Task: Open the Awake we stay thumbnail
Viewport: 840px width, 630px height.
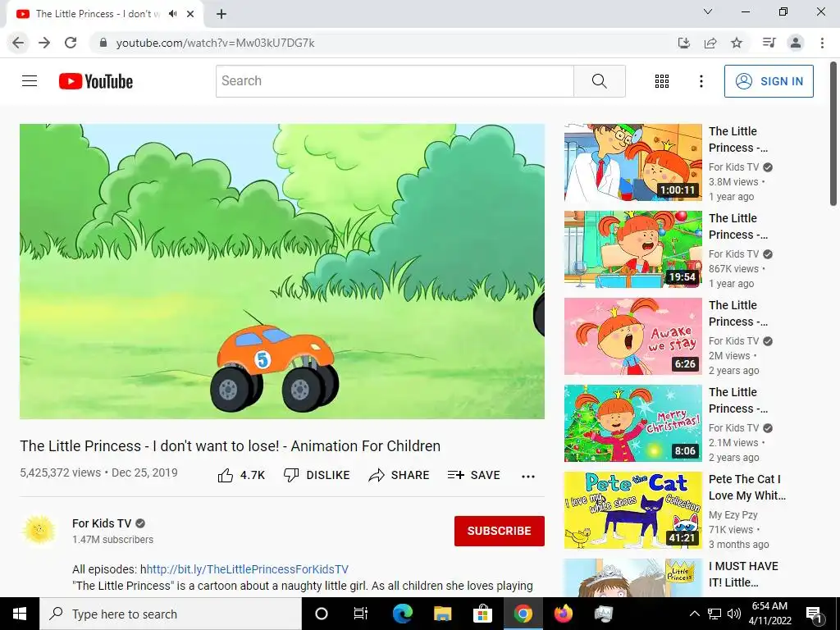Action: pyautogui.click(x=632, y=336)
